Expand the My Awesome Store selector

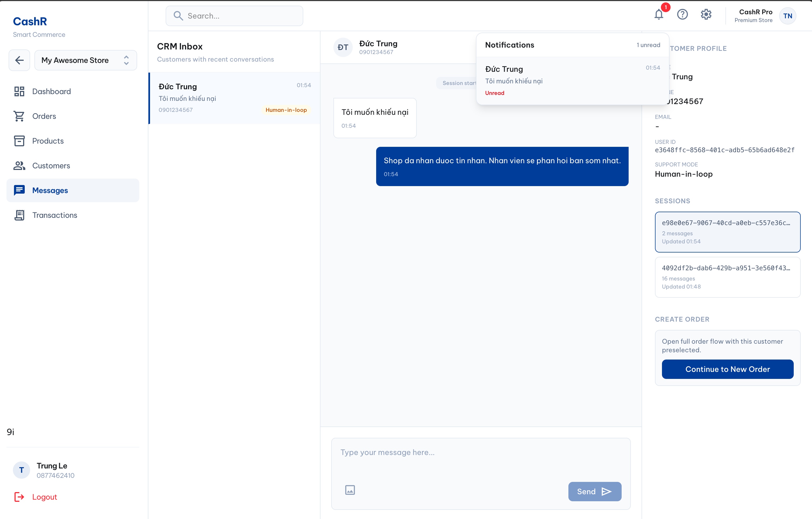coord(86,60)
